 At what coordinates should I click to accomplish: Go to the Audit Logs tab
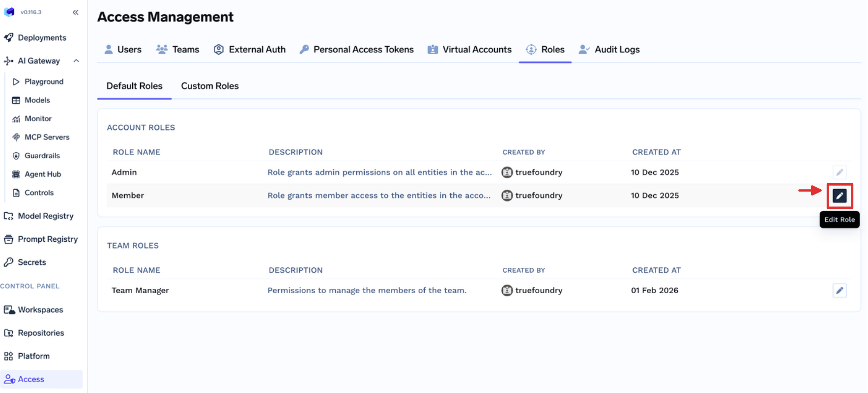point(609,50)
